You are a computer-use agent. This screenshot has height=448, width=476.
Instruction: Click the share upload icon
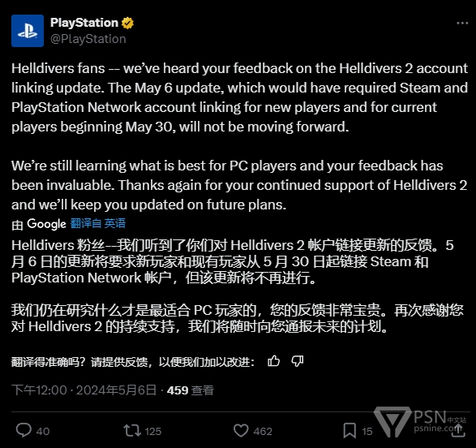pyautogui.click(x=458, y=430)
